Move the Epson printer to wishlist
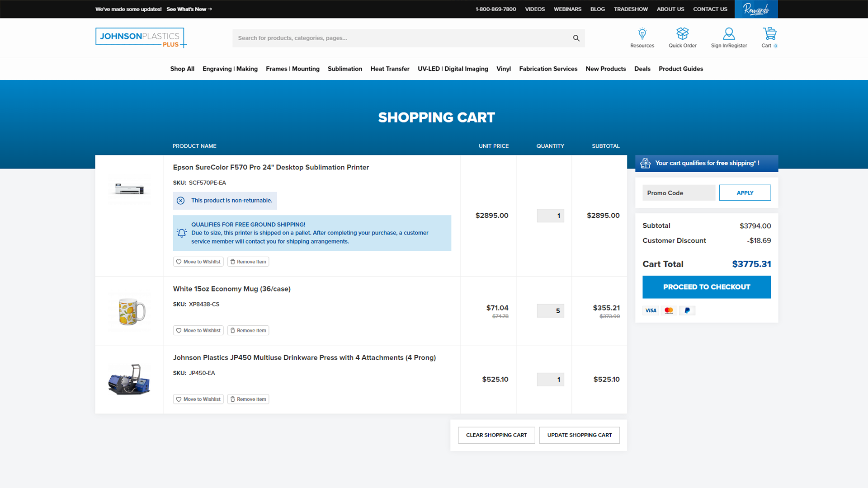Viewport: 868px width, 488px height. (x=198, y=262)
